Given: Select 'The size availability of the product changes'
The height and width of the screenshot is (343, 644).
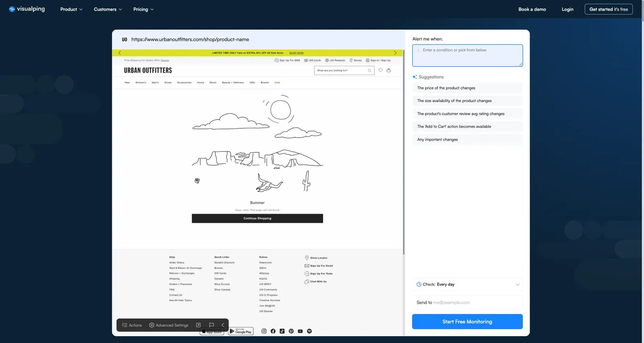Looking at the screenshot, I should [467, 101].
